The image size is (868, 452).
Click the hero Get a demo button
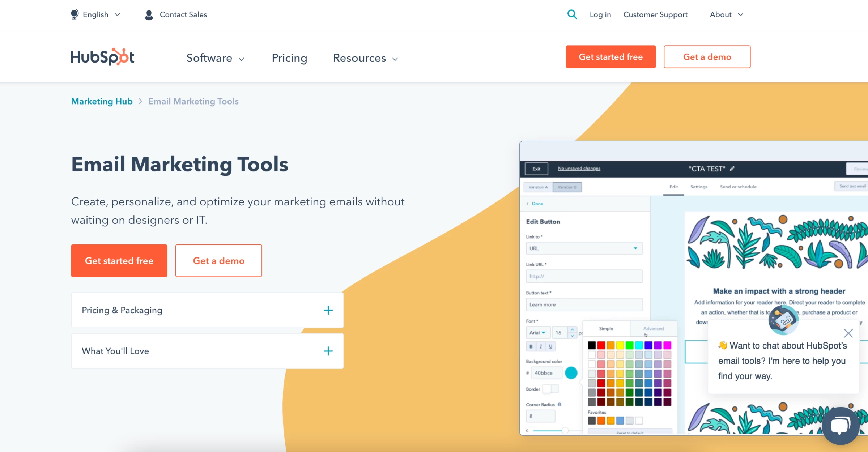218,261
